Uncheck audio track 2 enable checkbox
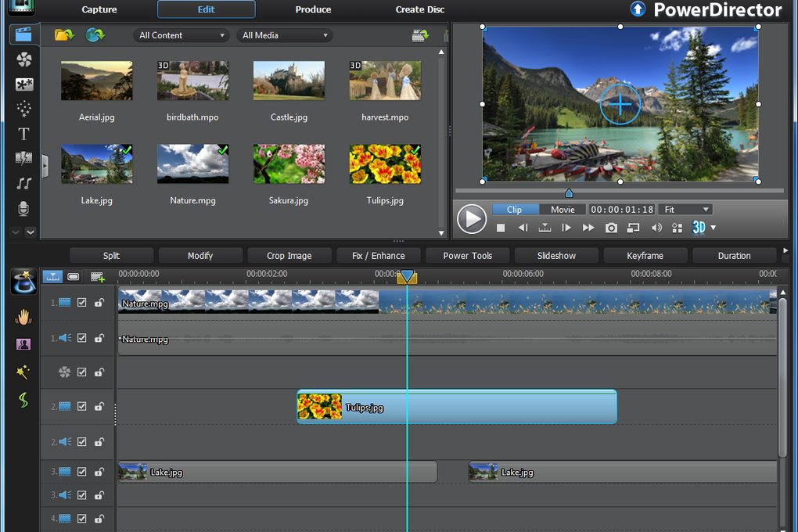Image resolution: width=798 pixels, height=532 pixels. tap(82, 442)
